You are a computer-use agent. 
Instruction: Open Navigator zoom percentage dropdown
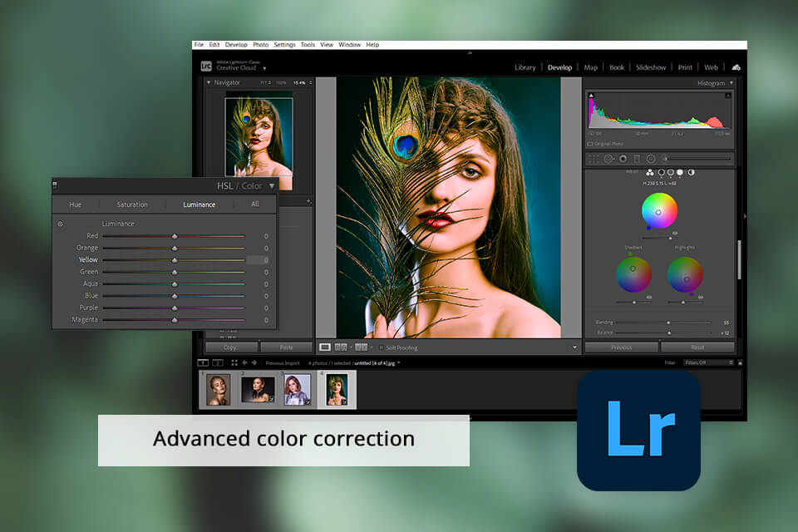310,82
